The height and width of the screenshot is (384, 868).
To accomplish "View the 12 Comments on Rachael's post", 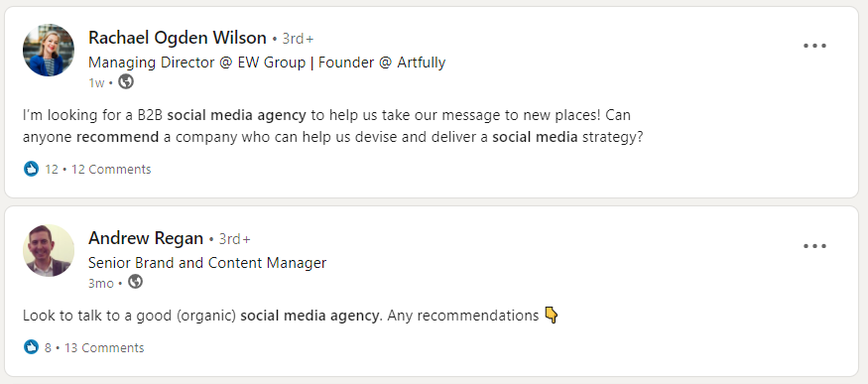I will point(111,170).
